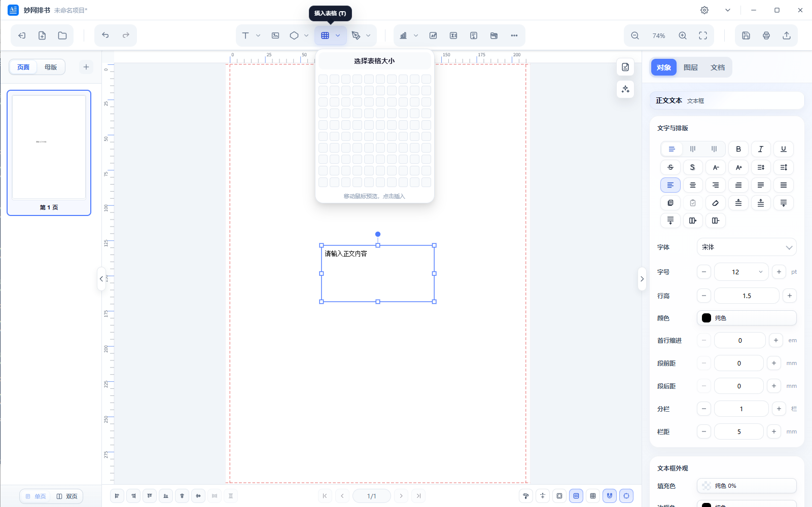
Task: Toggle italic text formatting
Action: click(761, 149)
